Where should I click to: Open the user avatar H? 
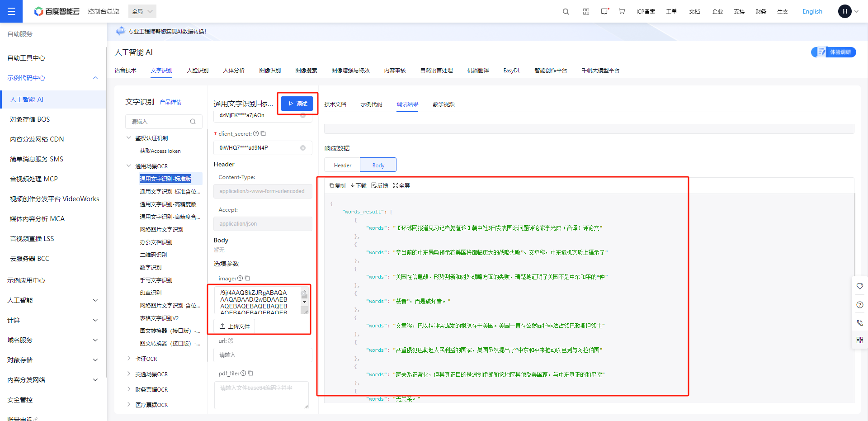844,11
